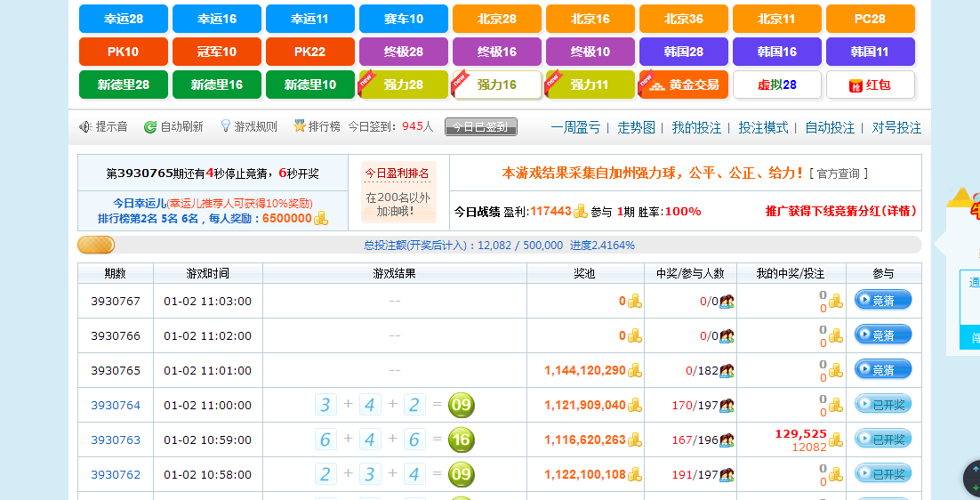Click the green 自动刷新 refresh icon
980x500 pixels.
[150, 127]
